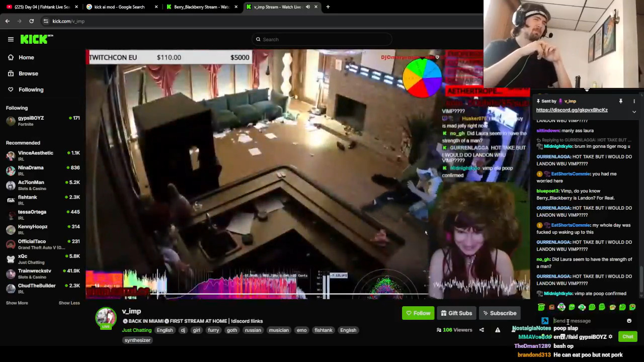This screenshot has height=362, width=644.
Task: Open VinceAesthetic recommended channel
Action: click(43, 155)
